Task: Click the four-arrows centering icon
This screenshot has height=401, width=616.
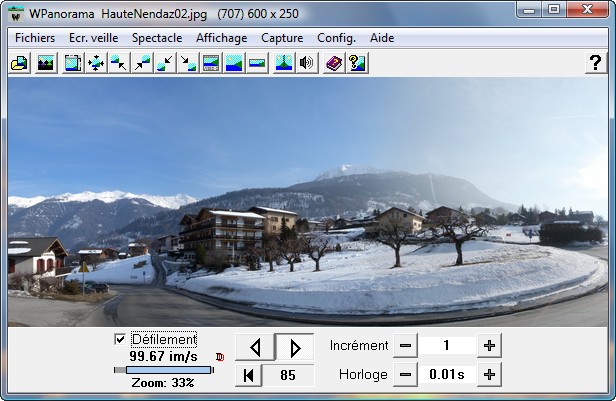Action: click(x=96, y=63)
